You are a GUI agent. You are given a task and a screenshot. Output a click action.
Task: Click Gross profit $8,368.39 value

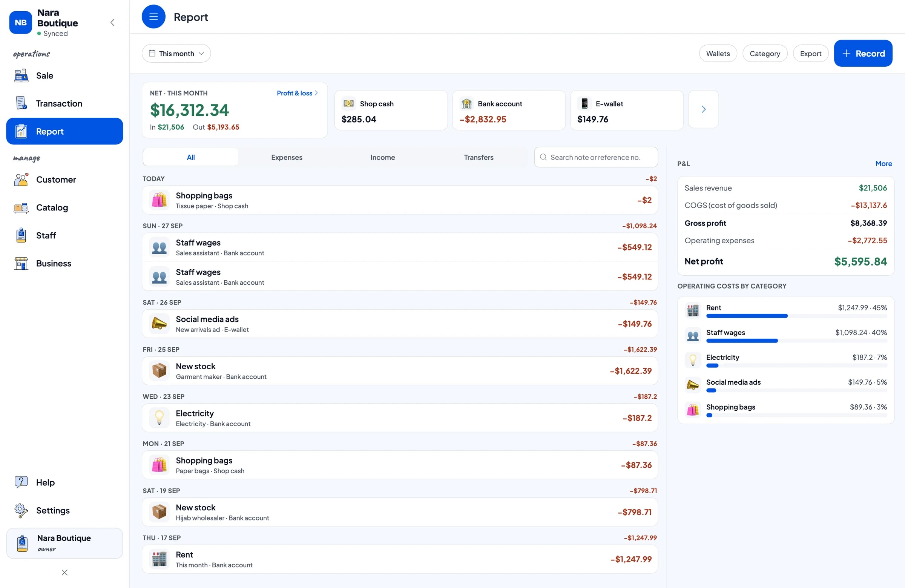[868, 223]
